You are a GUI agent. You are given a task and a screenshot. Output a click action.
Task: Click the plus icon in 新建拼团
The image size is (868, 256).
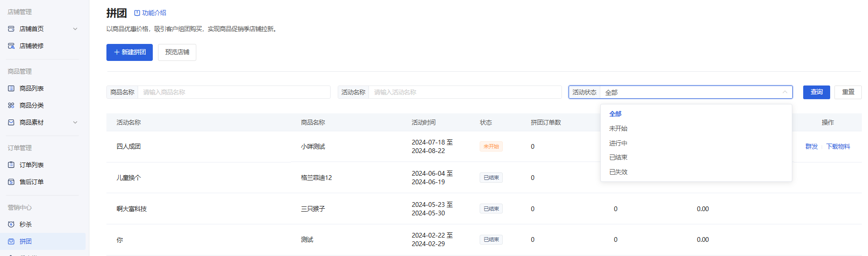point(117,52)
